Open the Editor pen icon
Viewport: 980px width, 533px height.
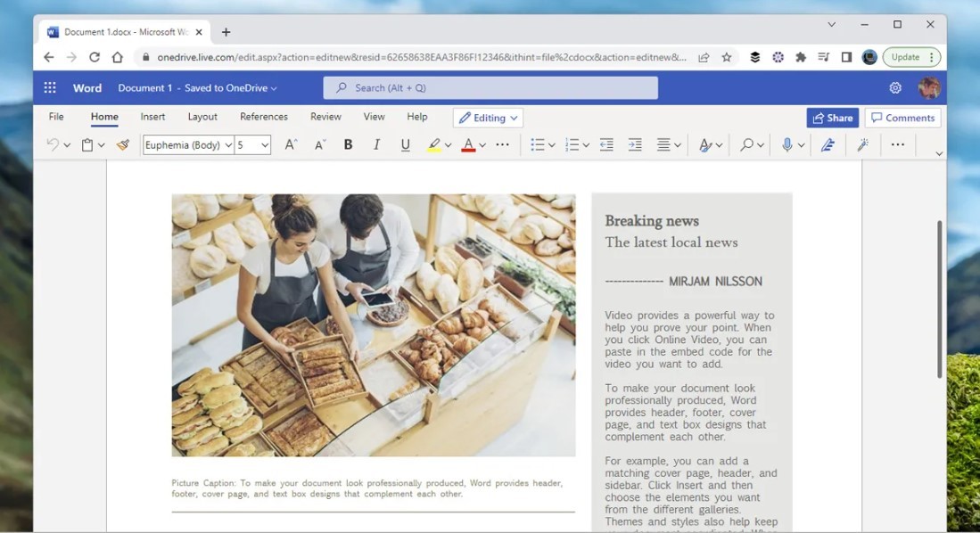pyautogui.click(x=828, y=145)
